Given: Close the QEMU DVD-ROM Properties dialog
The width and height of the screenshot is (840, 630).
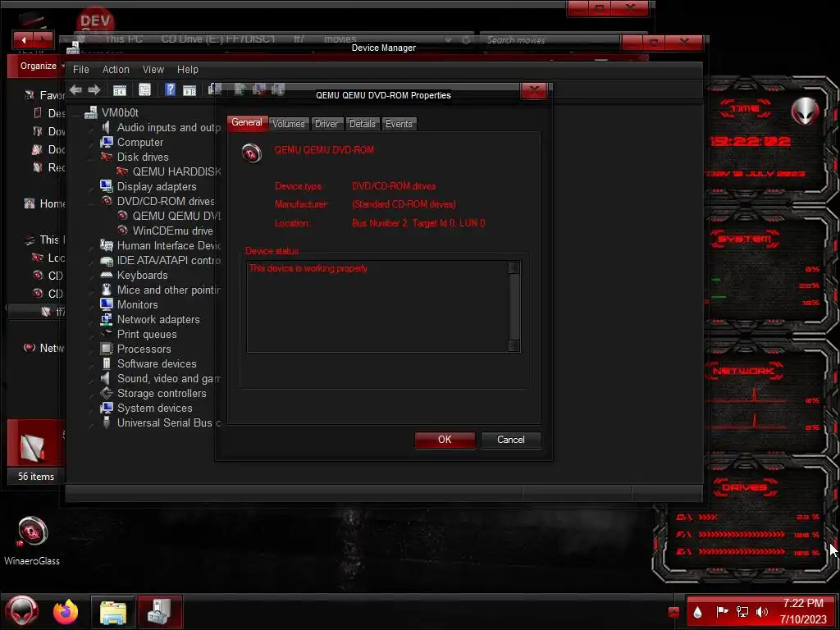Looking at the screenshot, I should click(533, 90).
